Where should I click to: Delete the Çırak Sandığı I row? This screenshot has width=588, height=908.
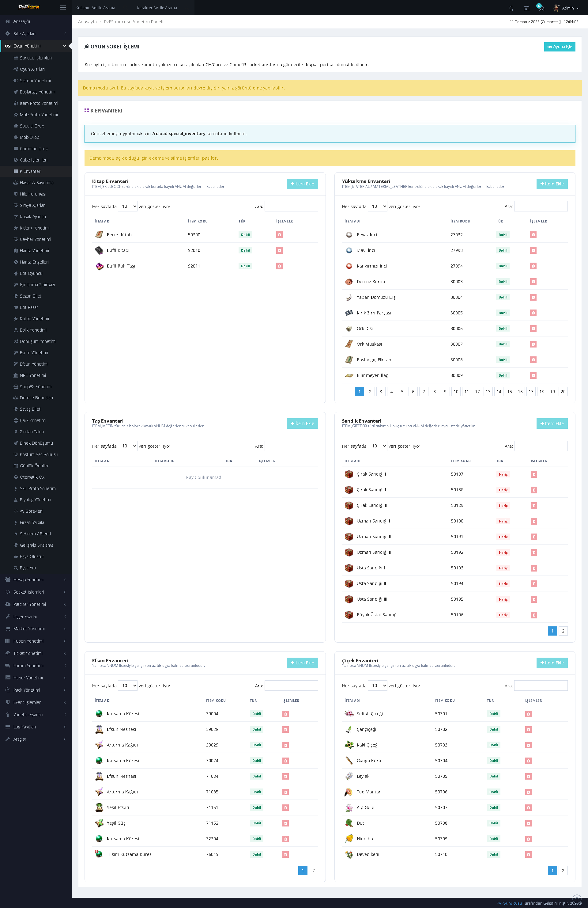tap(534, 474)
